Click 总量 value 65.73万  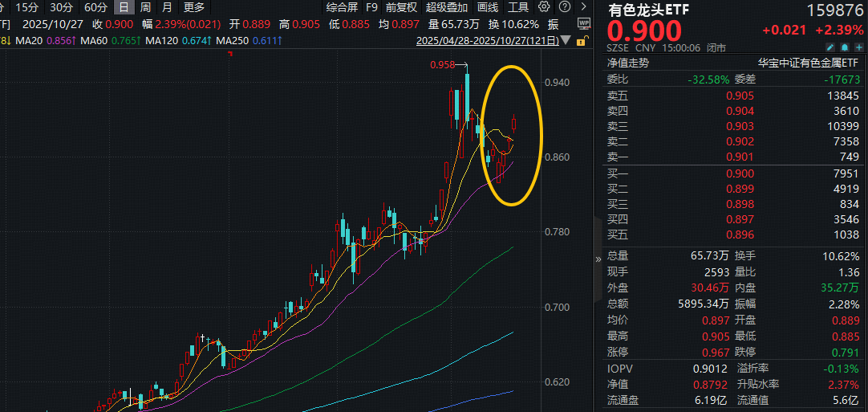pos(710,256)
